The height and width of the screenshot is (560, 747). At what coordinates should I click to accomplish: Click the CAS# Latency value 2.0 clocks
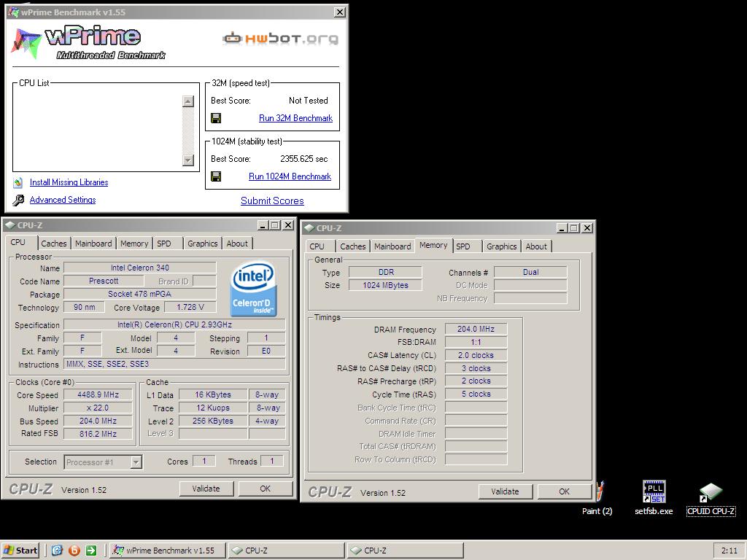pos(476,355)
